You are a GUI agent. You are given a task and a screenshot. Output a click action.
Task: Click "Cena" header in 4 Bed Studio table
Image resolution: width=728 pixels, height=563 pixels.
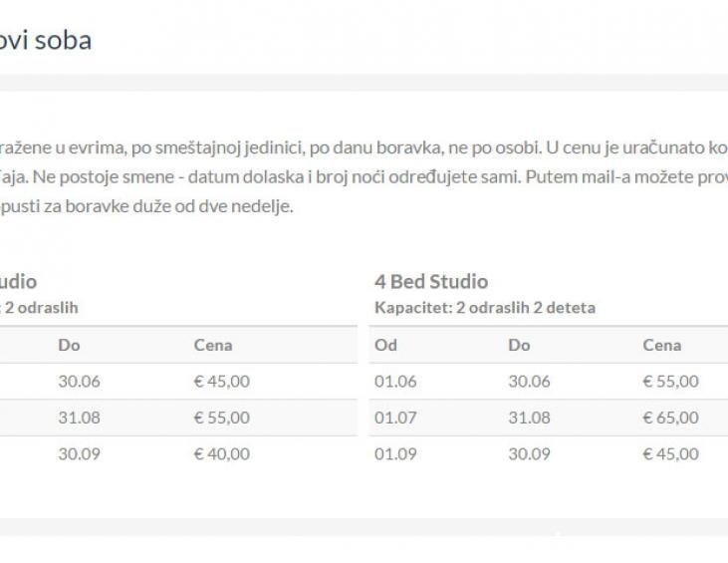click(x=662, y=345)
